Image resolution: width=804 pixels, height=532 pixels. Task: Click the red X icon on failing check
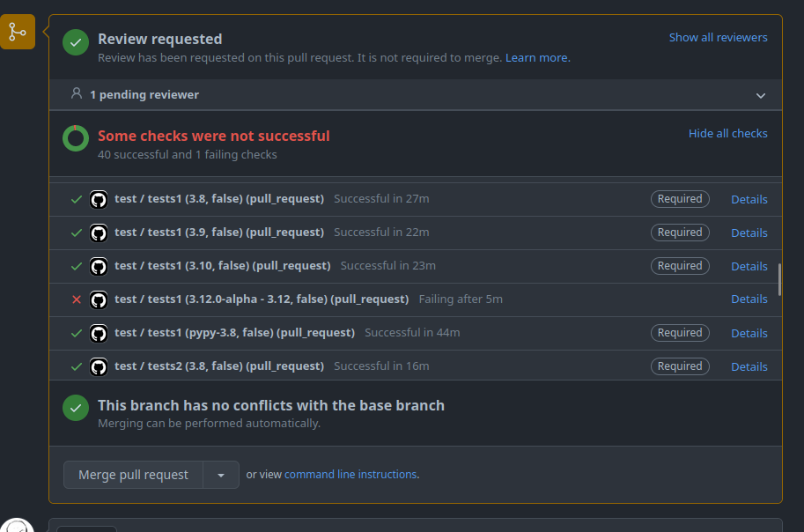77,299
